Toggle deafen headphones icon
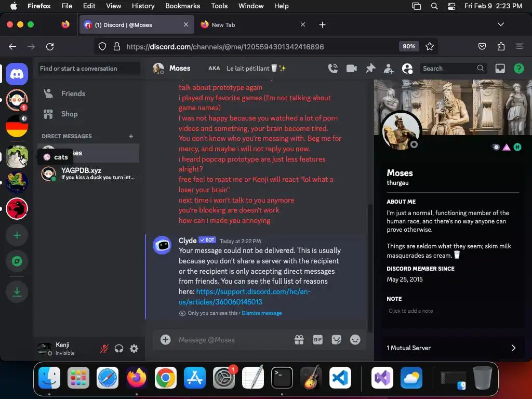532x399 pixels. pyautogui.click(x=119, y=349)
